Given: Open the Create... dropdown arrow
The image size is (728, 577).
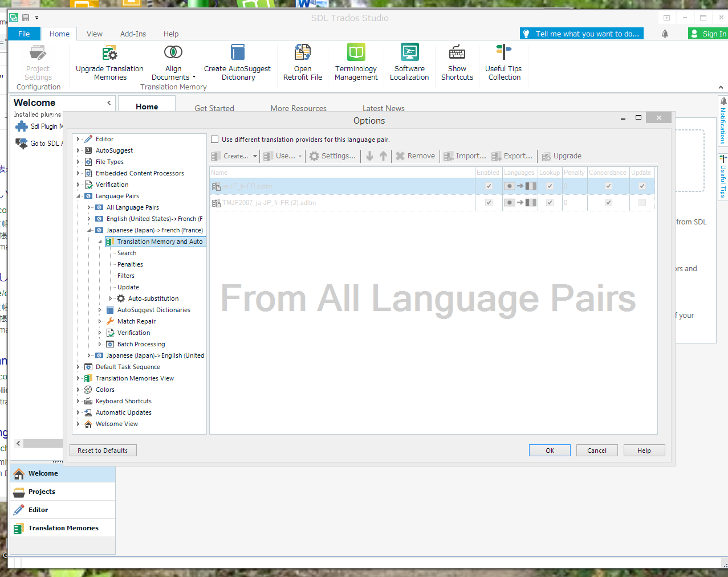Looking at the screenshot, I should coord(255,156).
